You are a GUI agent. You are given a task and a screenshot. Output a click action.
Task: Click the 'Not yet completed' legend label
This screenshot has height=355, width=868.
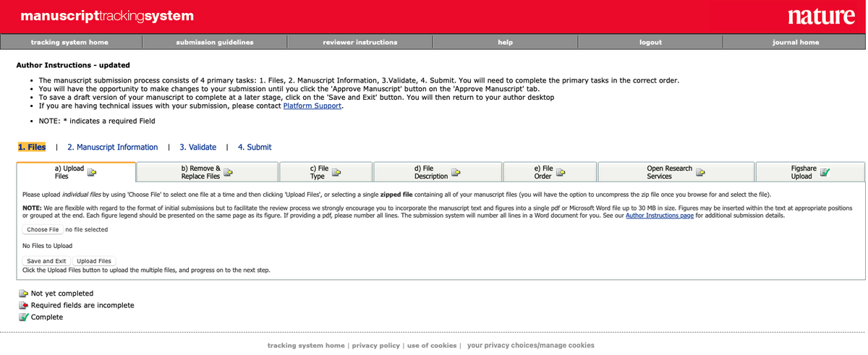click(x=62, y=294)
